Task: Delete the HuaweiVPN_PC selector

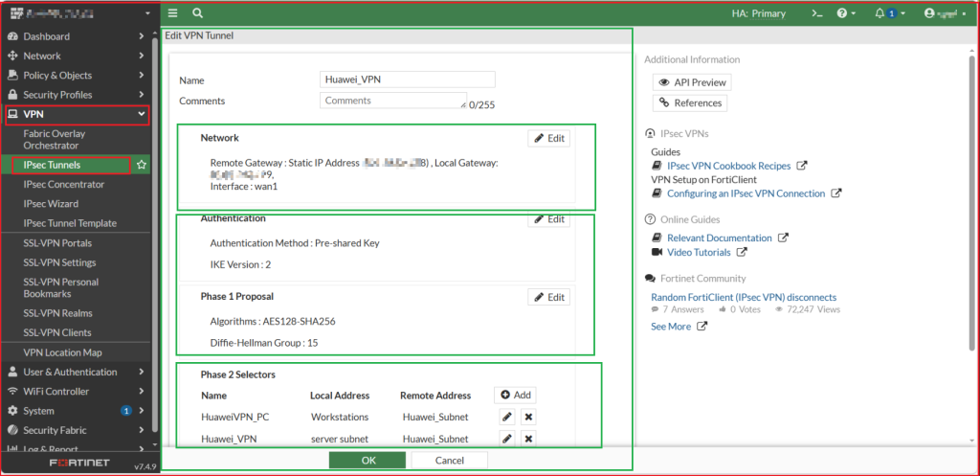Action: pyautogui.click(x=528, y=418)
